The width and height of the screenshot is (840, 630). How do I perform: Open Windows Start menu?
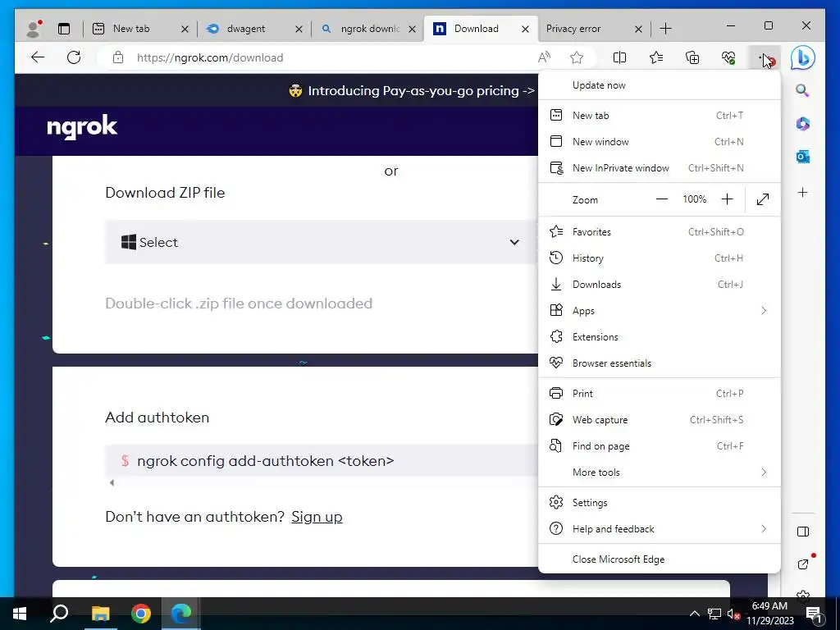[20, 614]
